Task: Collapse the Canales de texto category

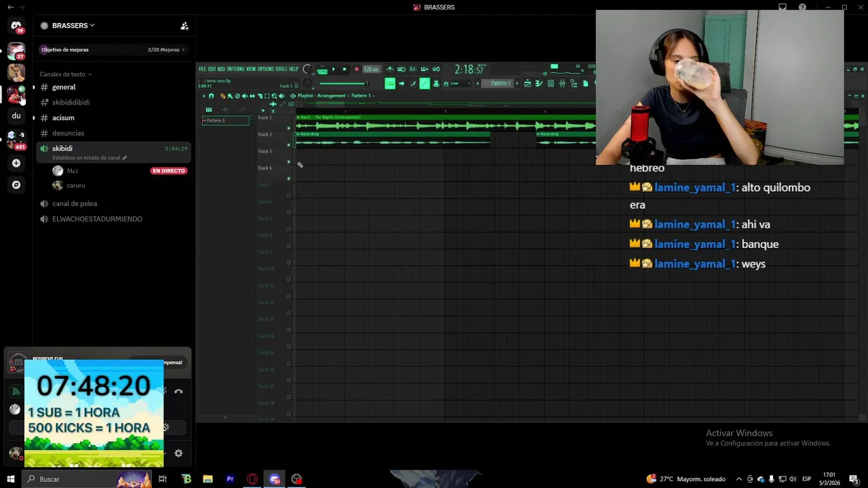Action: click(65, 74)
